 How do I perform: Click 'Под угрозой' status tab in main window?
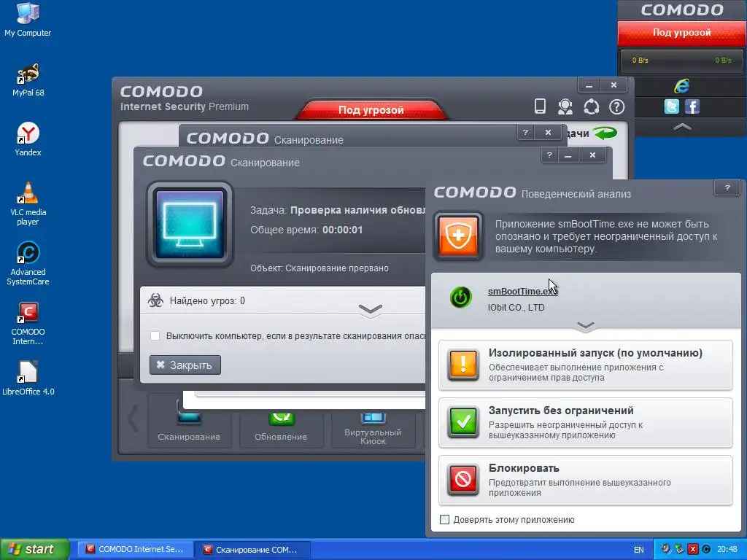point(371,110)
